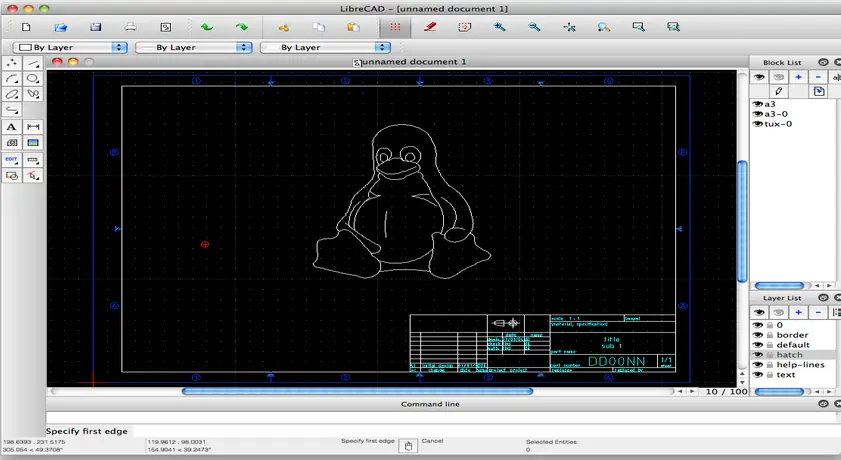Hide all layers in Layer List
Viewport: 841px width, 460px height.
tap(778, 313)
